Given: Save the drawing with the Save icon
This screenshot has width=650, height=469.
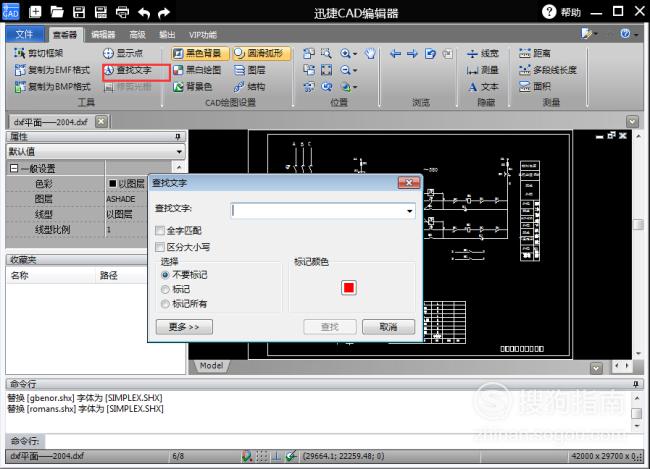Looking at the screenshot, I should [x=79, y=12].
